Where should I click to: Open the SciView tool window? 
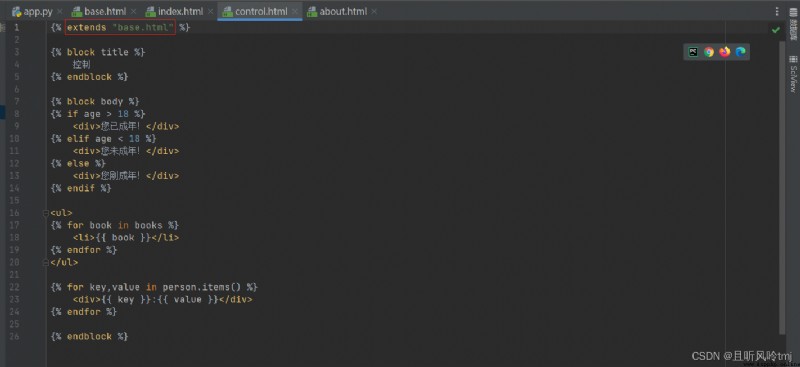(x=793, y=74)
